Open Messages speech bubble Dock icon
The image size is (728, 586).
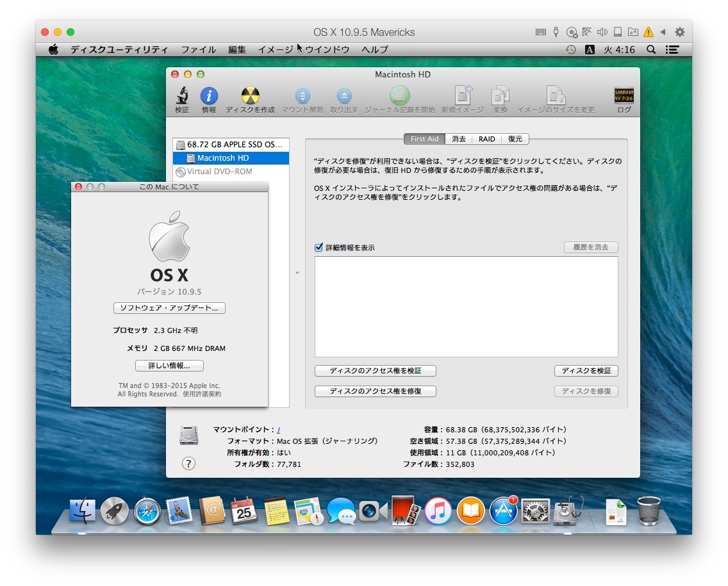click(x=341, y=511)
